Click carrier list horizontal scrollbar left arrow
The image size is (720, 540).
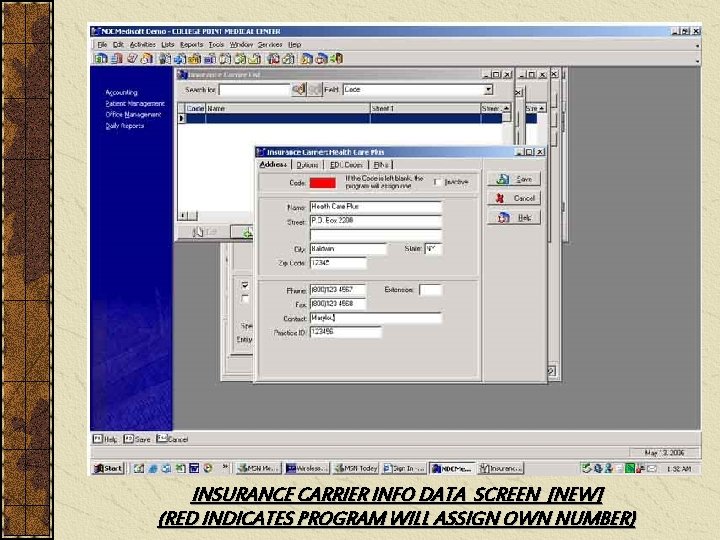(x=183, y=215)
